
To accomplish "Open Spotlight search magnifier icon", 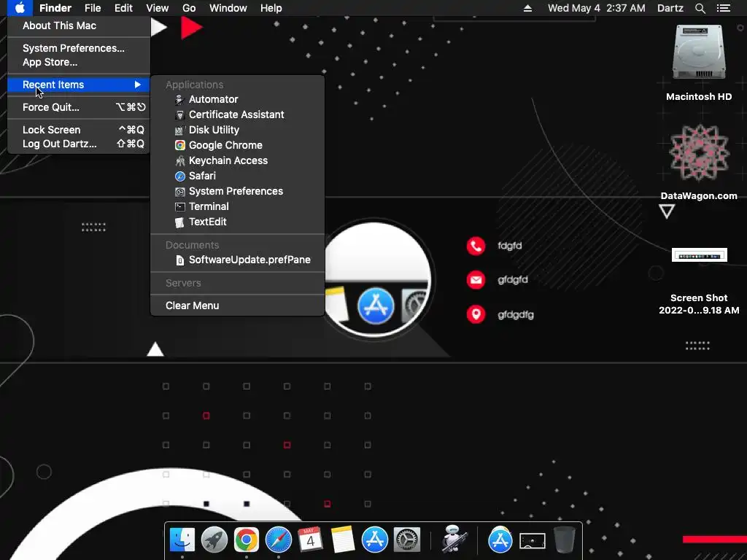I will tap(700, 8).
